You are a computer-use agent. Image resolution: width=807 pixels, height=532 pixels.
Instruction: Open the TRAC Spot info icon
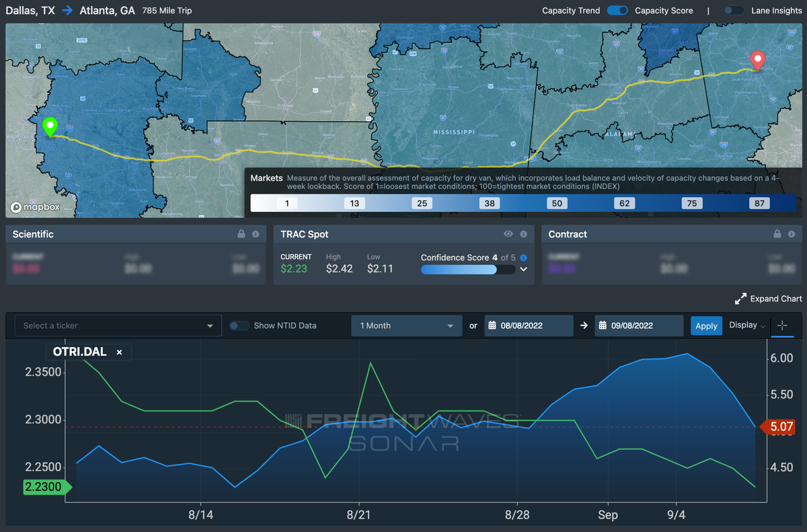click(523, 234)
